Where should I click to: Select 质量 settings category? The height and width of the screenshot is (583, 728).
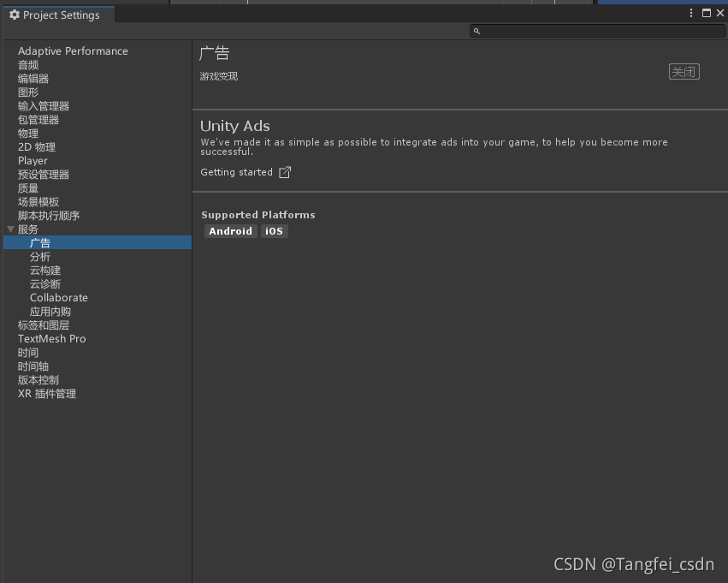(28, 188)
